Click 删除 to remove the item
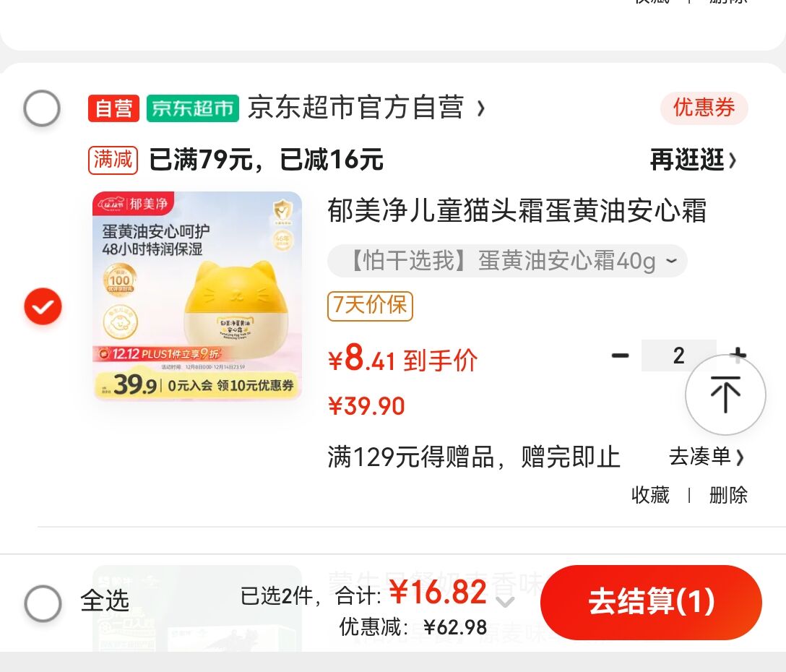The height and width of the screenshot is (672, 786). pos(728,495)
